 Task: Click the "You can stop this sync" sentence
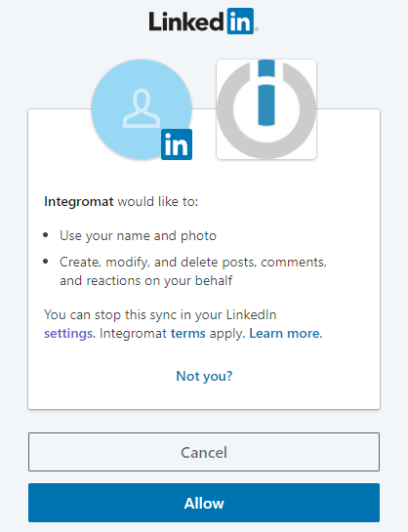pos(160,315)
